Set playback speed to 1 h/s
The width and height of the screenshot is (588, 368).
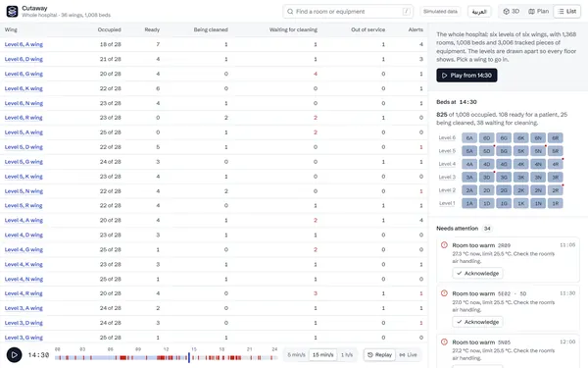347,355
